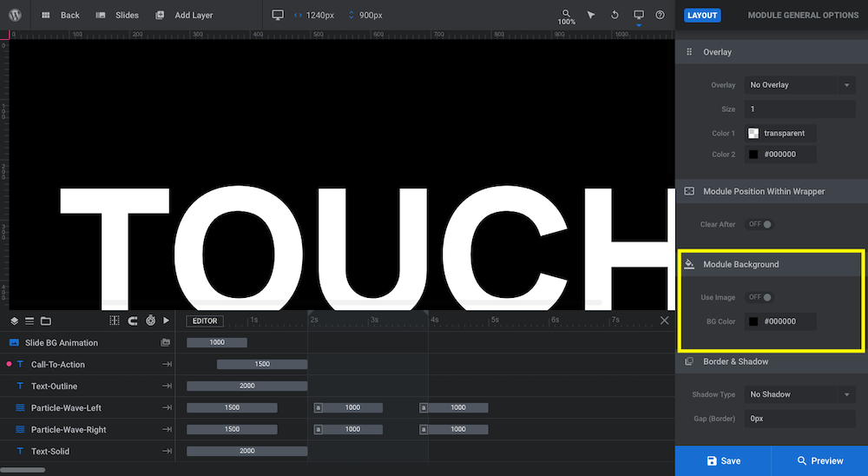
Task: Toggle the Use Image switch
Action: (x=760, y=298)
